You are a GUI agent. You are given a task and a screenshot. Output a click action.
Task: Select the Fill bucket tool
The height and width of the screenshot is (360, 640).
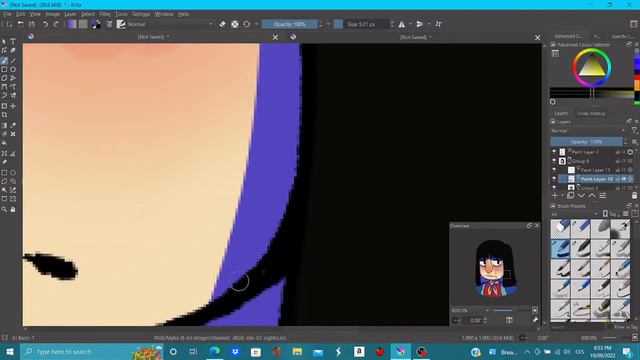(4, 143)
